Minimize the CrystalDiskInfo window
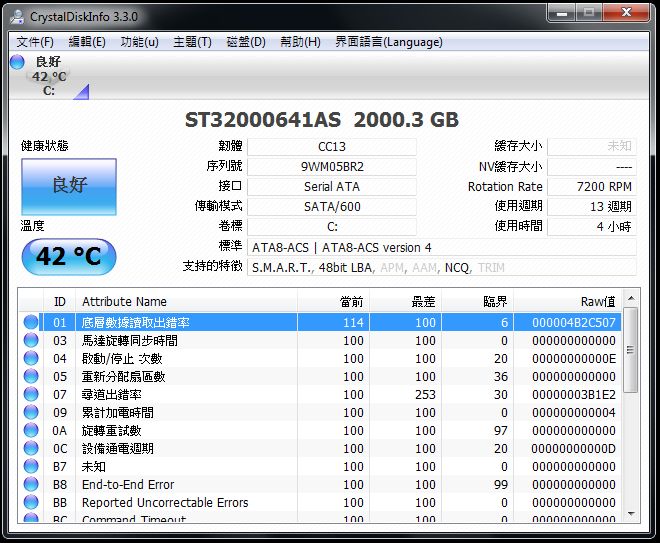 click(562, 13)
